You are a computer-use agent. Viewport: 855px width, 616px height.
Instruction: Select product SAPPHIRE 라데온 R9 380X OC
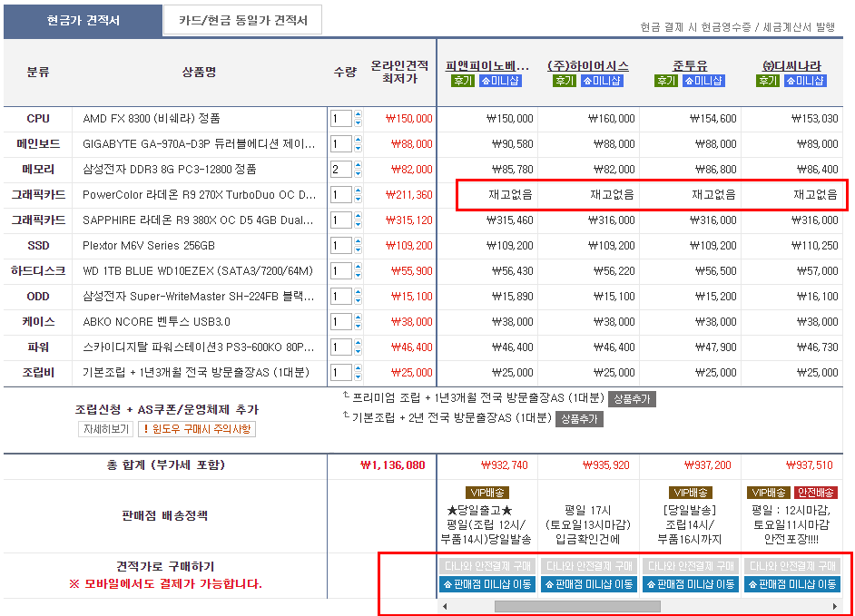(x=198, y=220)
